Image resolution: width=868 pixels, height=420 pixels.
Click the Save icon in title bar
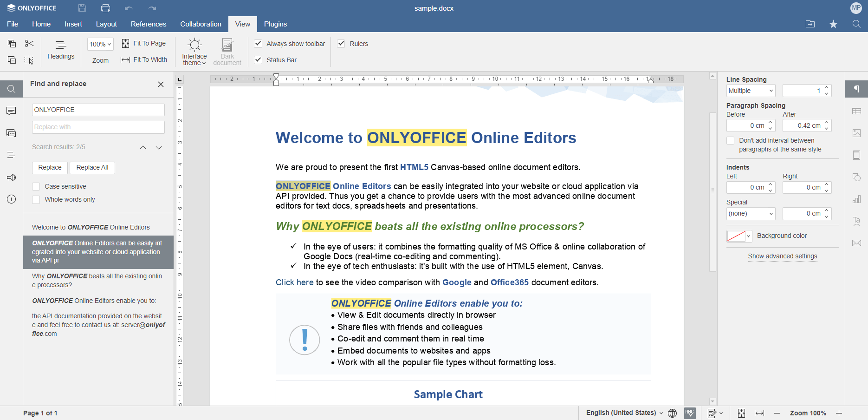(82, 8)
